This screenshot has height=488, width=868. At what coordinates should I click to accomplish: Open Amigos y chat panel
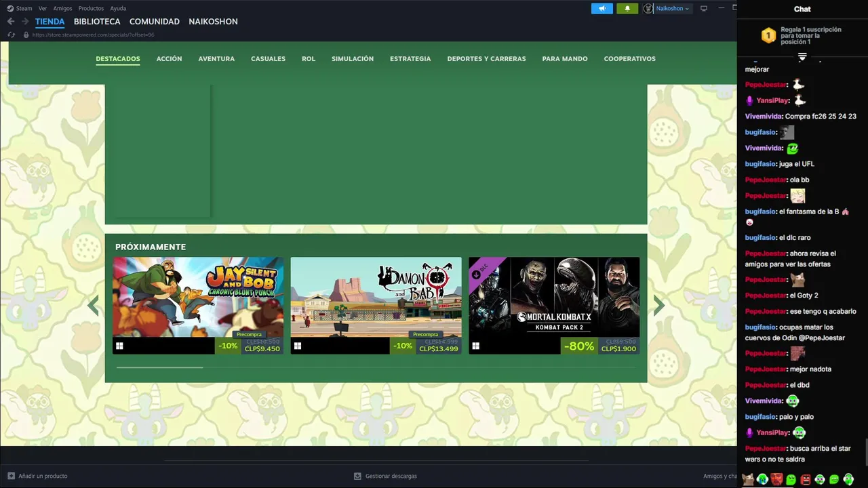719,476
